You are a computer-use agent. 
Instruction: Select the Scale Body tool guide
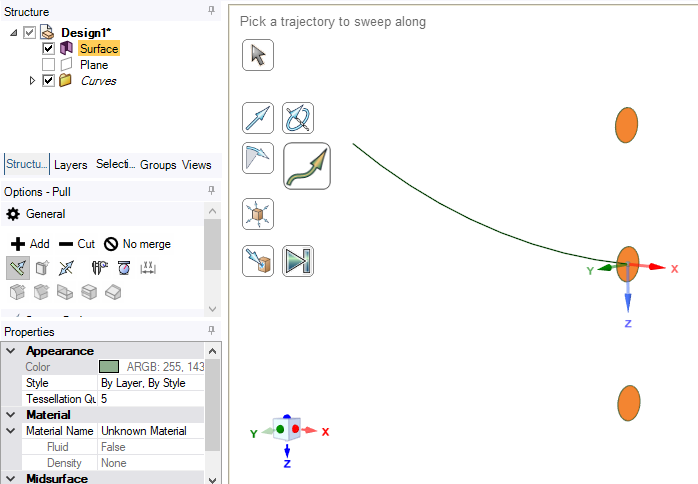click(x=258, y=214)
